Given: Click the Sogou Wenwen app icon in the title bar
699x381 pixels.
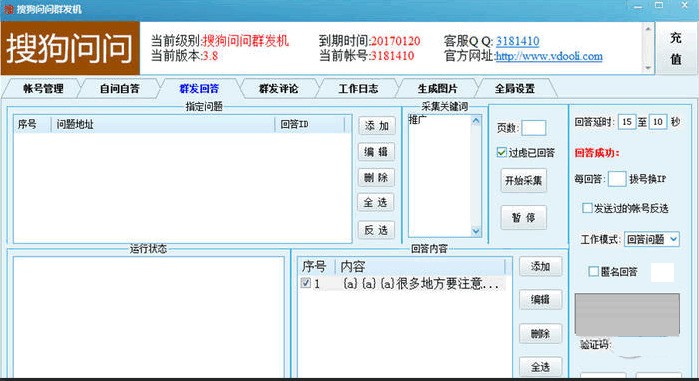Looking at the screenshot, I should pos(8,9).
